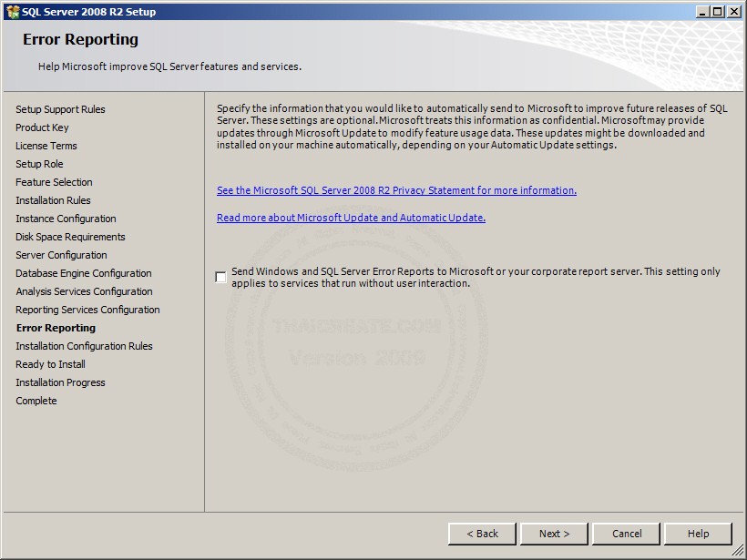
Task: Select the Instance Configuration step
Action: [x=66, y=219]
